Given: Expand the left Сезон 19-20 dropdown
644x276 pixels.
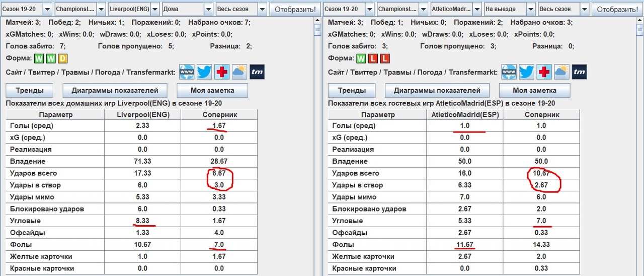Looking at the screenshot, I should (x=47, y=9).
